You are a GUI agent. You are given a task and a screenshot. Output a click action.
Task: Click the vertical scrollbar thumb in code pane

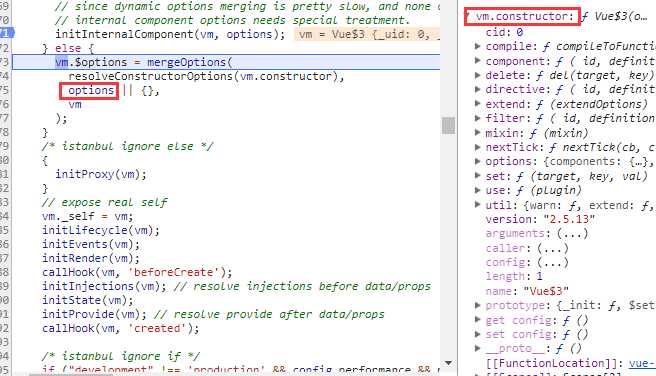tap(448, 125)
